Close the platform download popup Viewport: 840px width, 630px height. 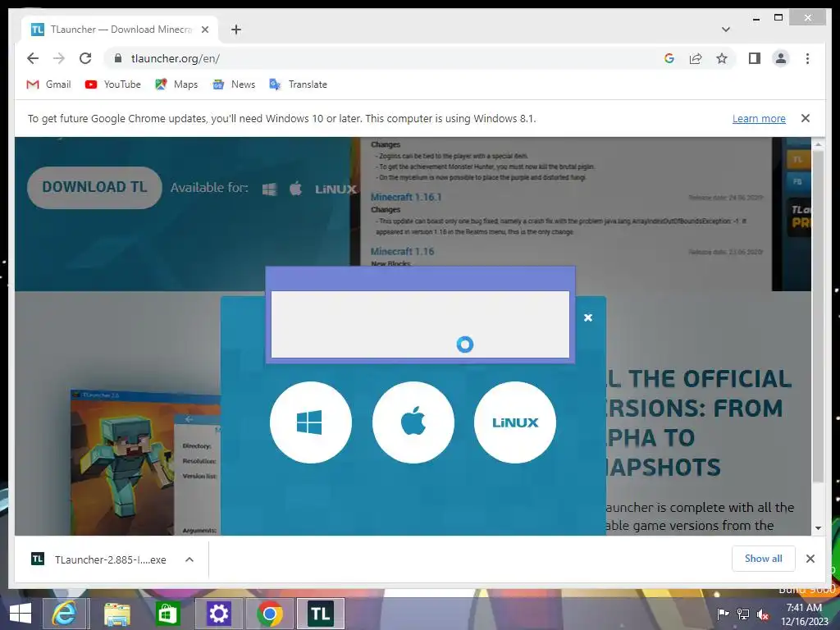pos(587,317)
